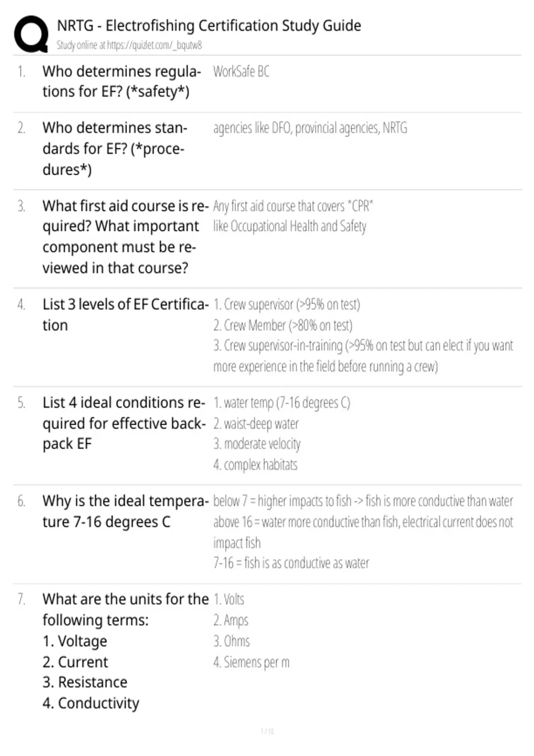Image resolution: width=534 pixels, height=756 pixels.
Task: Click the Quizlet Q logo icon
Action: [x=31, y=34]
